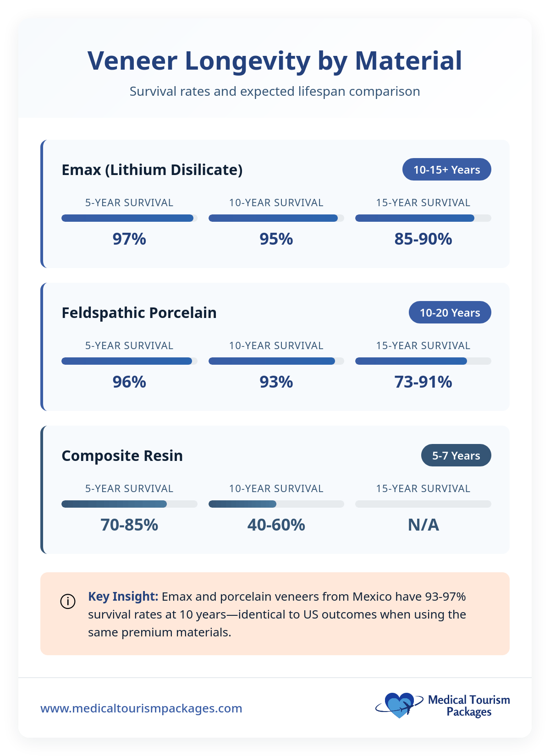This screenshot has width=550, height=756.
Task: Click the Medical Tourism Packages logo text
Action: tap(469, 706)
